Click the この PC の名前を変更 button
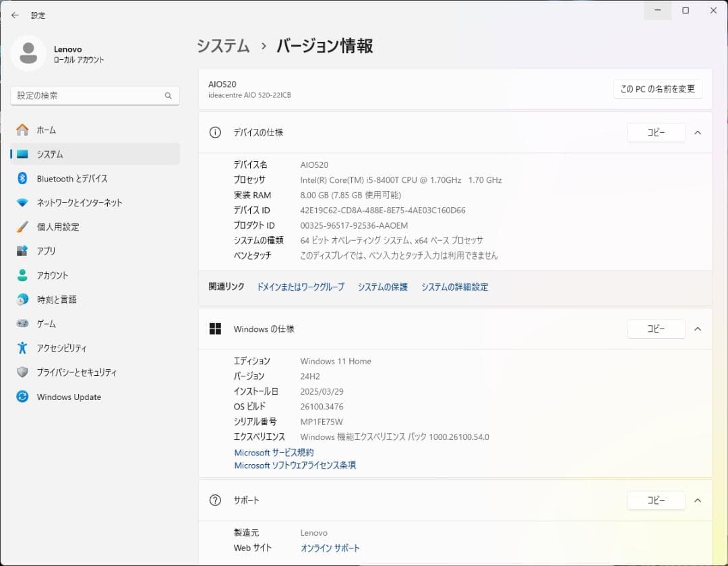 [657, 88]
